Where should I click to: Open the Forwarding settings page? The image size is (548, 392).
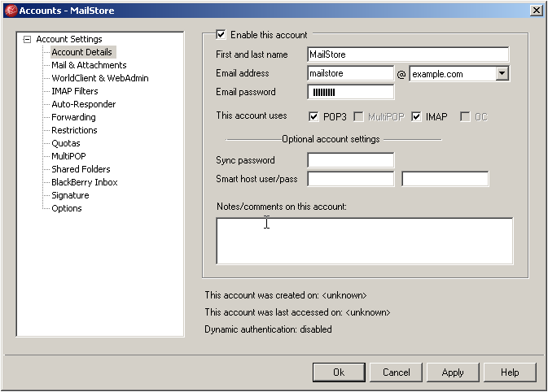[73, 117]
